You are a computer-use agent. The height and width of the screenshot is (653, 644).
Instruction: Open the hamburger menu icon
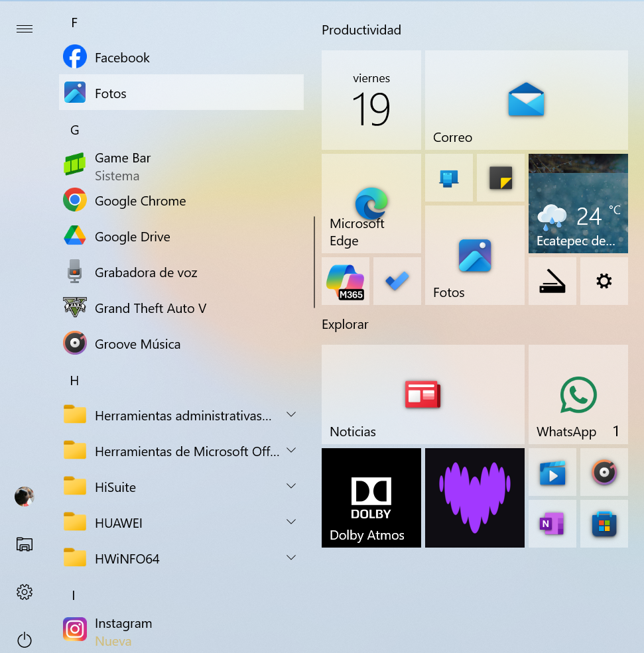25,29
